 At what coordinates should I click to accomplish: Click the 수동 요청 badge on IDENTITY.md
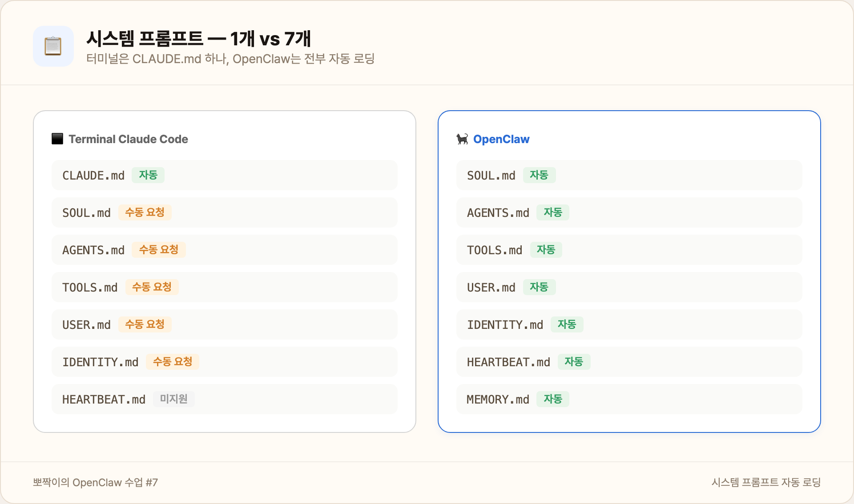172,362
